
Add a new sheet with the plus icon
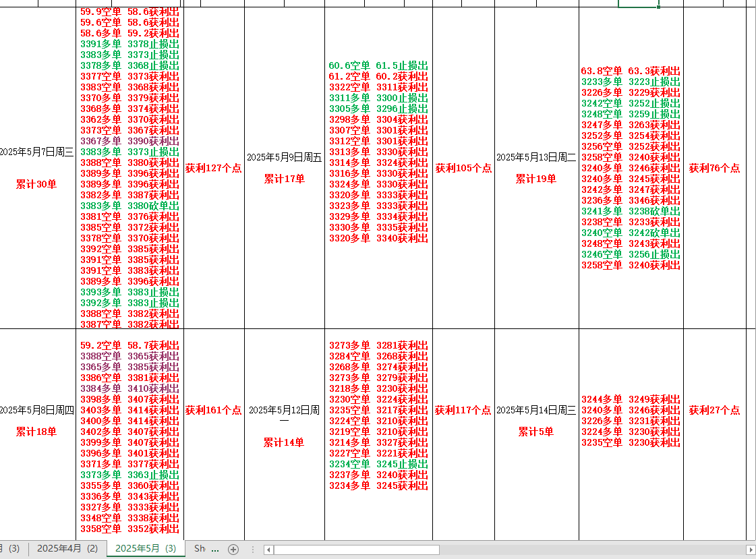233,550
